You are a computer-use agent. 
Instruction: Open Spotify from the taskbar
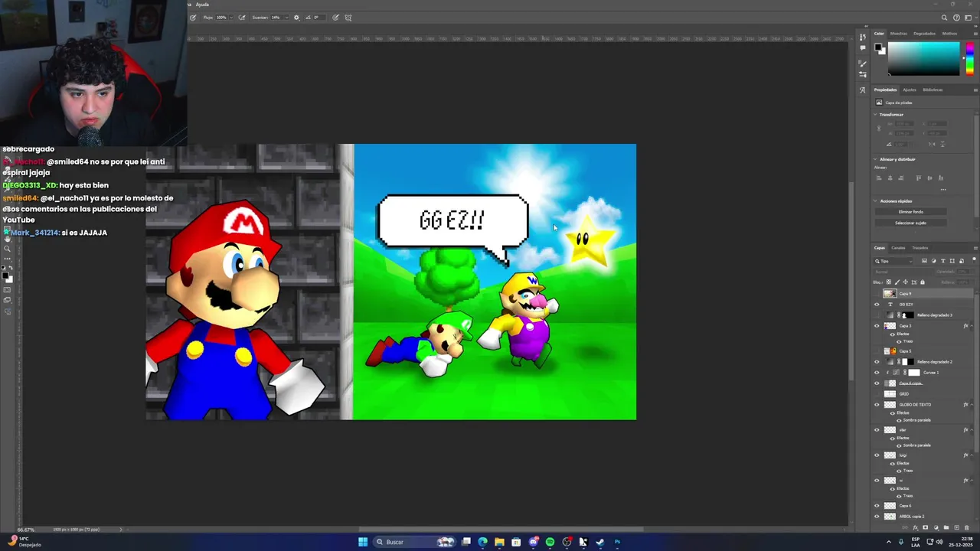click(550, 542)
